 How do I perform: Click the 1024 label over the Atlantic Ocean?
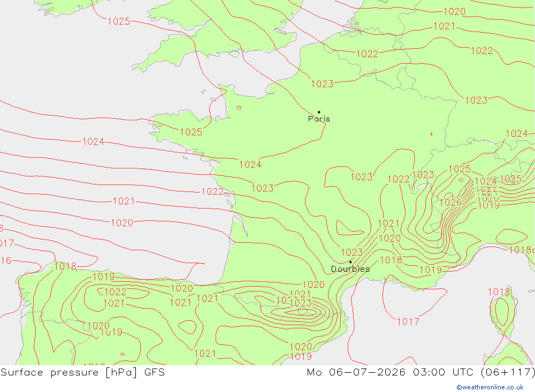tap(93, 141)
